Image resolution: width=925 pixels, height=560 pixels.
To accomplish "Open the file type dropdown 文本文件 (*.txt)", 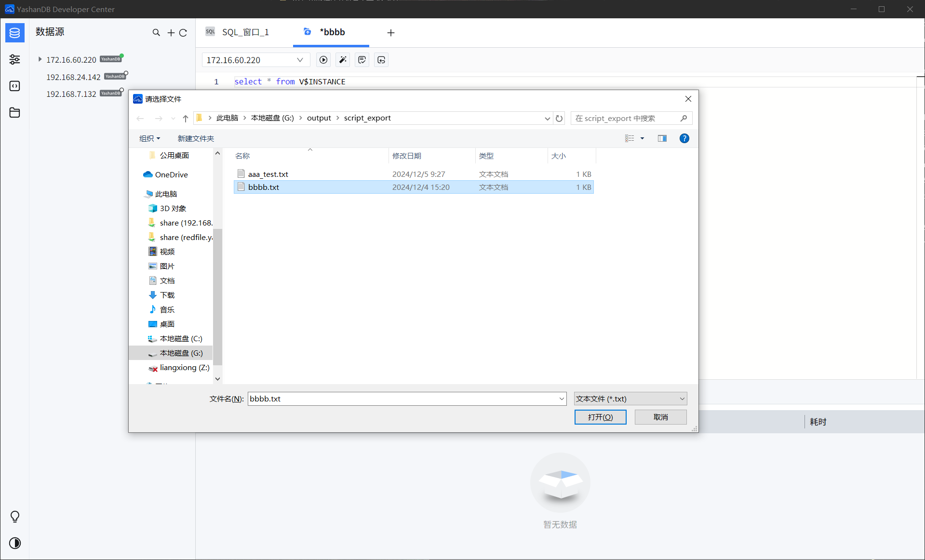I will (630, 399).
